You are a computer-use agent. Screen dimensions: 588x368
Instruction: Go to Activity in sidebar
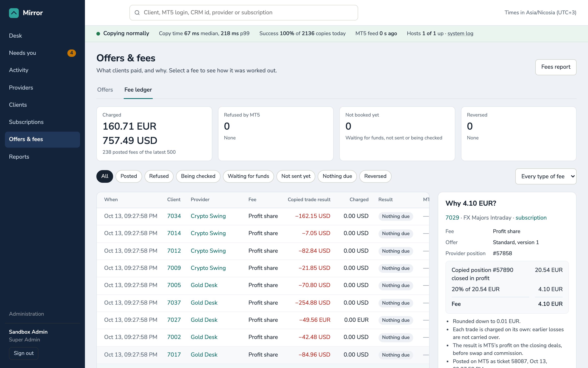(x=42, y=70)
